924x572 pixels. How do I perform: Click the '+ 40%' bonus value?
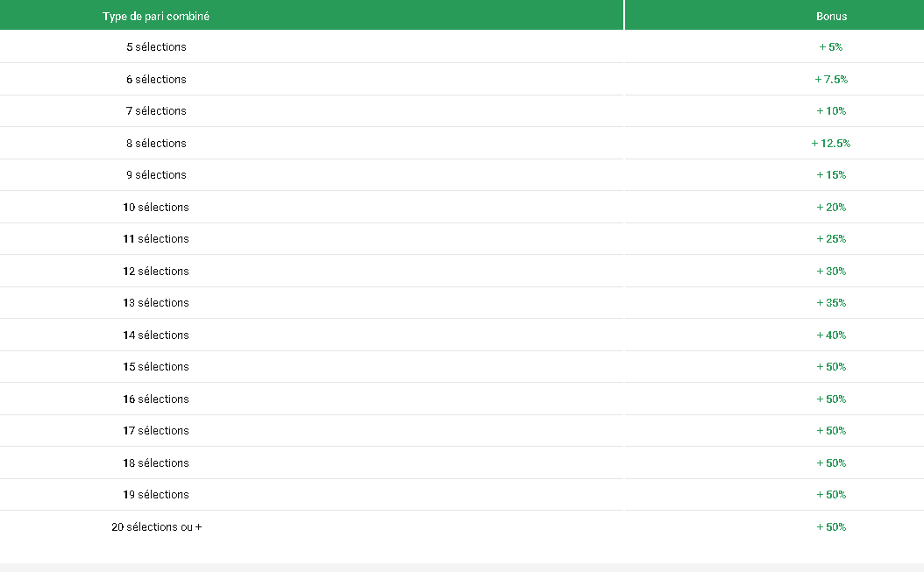(831, 335)
